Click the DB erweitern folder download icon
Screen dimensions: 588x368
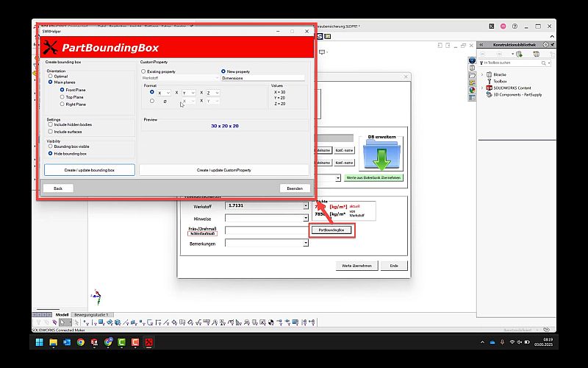381,154
